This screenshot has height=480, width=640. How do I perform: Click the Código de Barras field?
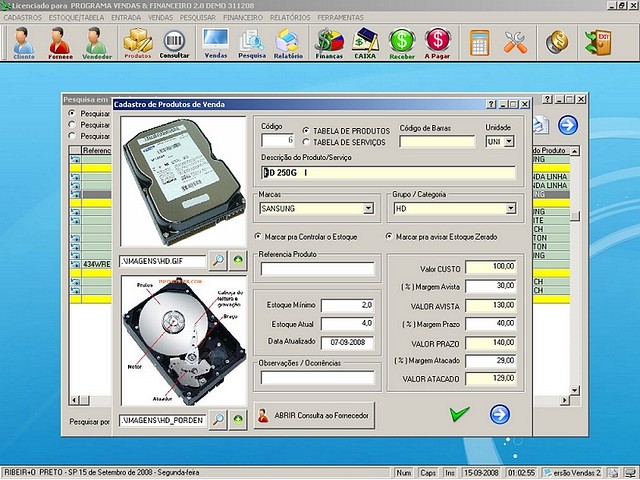(x=437, y=142)
